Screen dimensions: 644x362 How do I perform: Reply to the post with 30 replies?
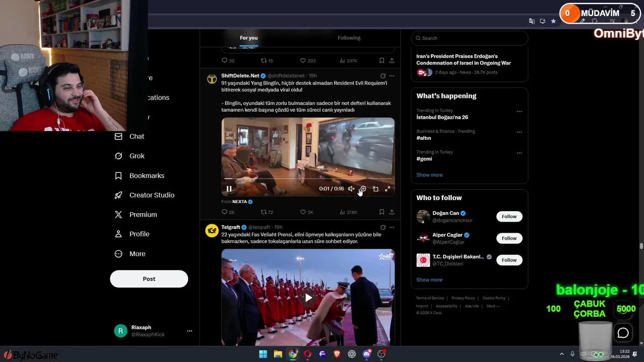(228, 61)
